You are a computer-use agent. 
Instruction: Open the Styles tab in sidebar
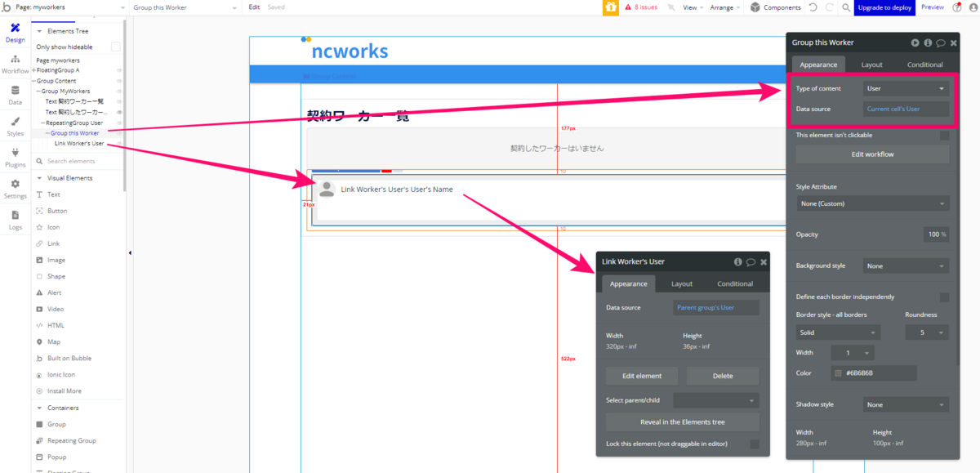pyautogui.click(x=15, y=127)
